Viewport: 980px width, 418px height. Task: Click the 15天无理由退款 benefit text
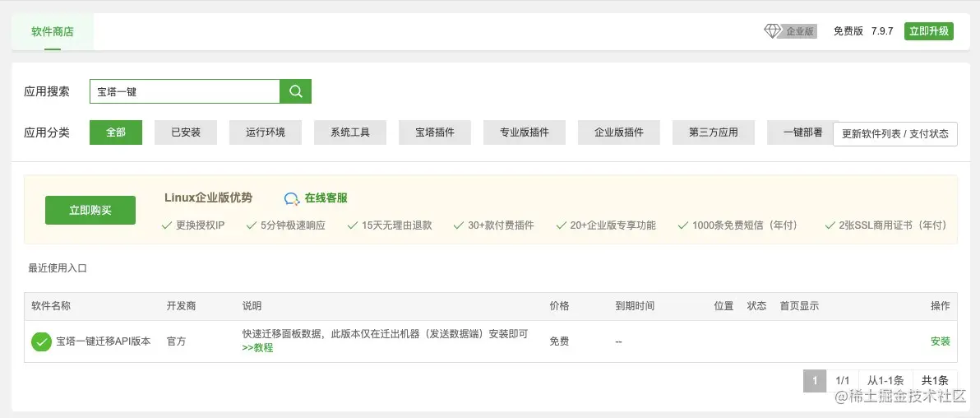(397, 225)
